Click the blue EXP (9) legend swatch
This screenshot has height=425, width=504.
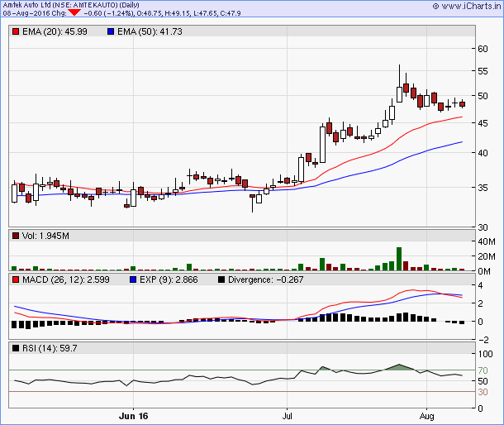[133, 279]
